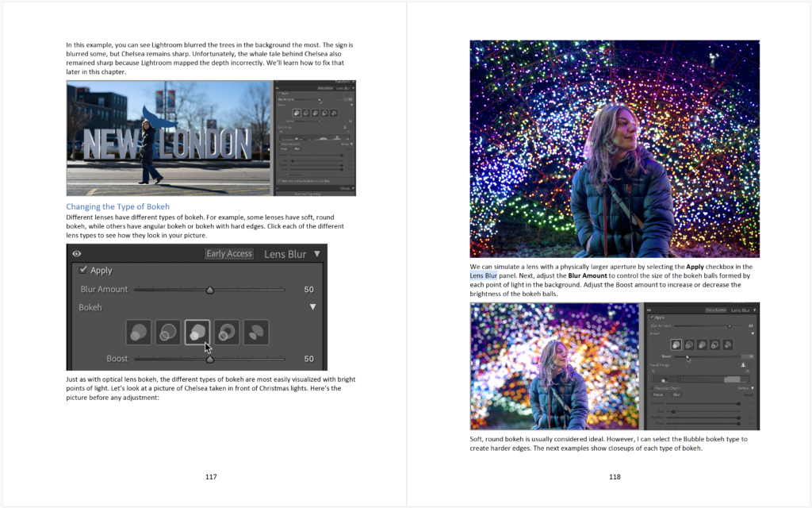The height and width of the screenshot is (508, 812).
Task: Select the 5-blade bokeh icon
Action: pyautogui.click(x=197, y=333)
